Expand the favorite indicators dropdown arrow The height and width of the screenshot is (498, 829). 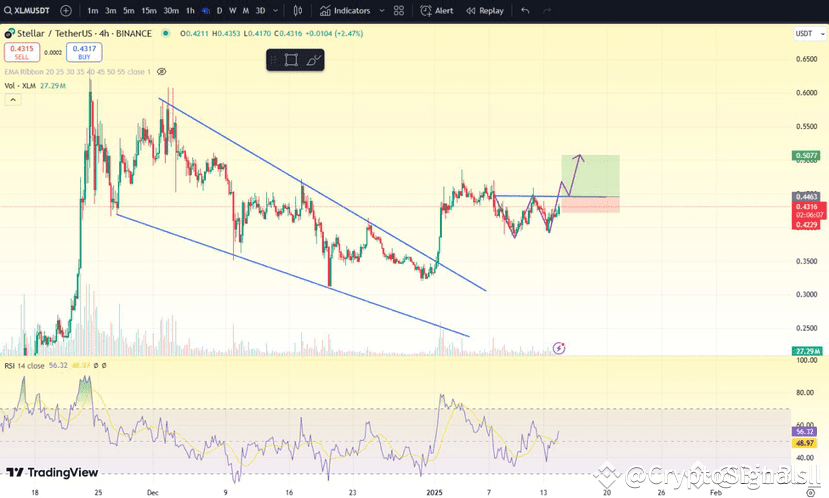[x=382, y=11]
